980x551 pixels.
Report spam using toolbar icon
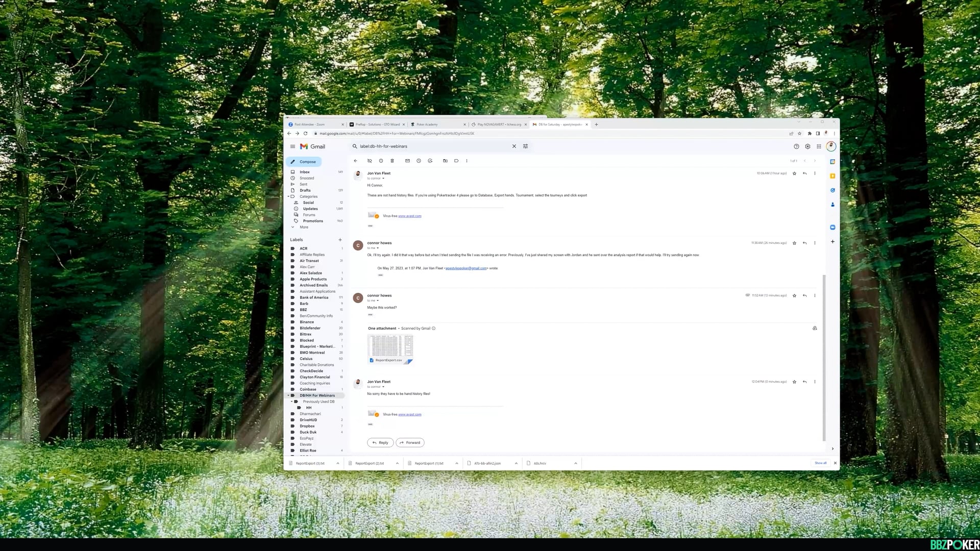381,161
